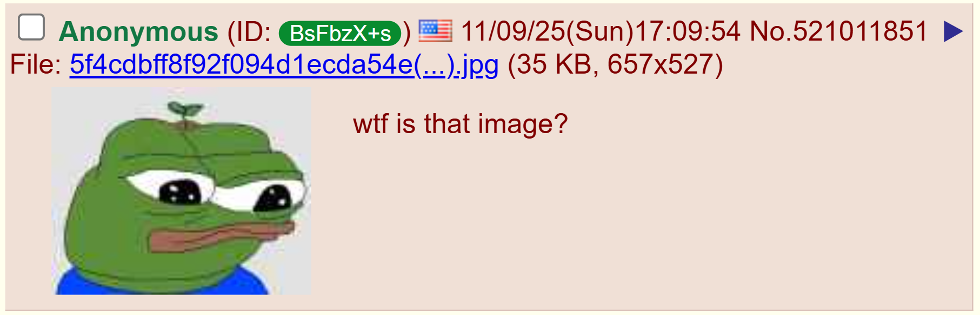Click the post number 521011851 to quote
Viewport: 980px width, 315px height.
[860, 31]
